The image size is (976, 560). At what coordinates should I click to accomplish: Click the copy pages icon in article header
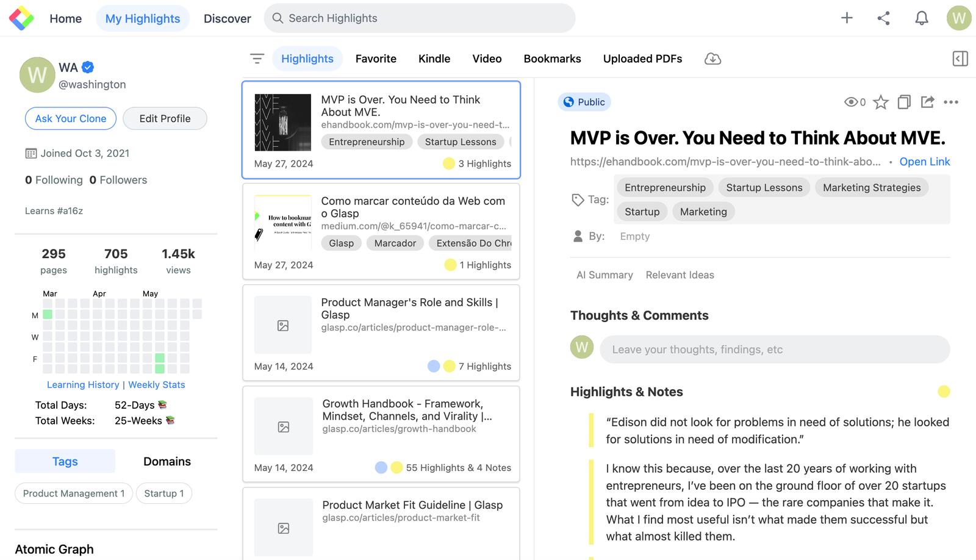(x=904, y=102)
